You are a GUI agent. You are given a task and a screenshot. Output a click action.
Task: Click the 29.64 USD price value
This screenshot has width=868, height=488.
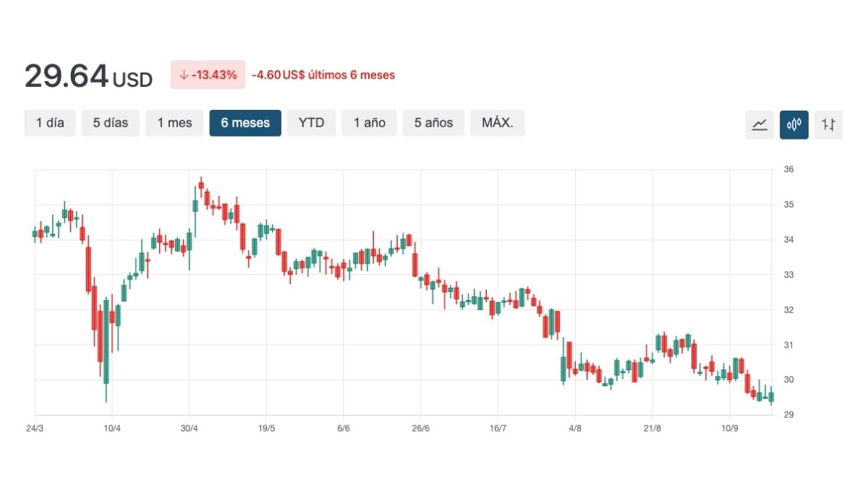(88, 77)
